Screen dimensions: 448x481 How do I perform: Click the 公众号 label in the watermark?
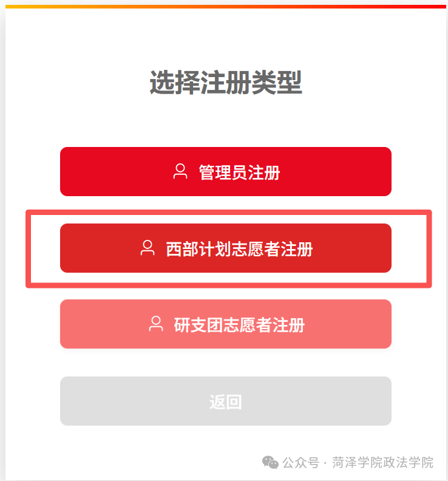click(x=301, y=463)
